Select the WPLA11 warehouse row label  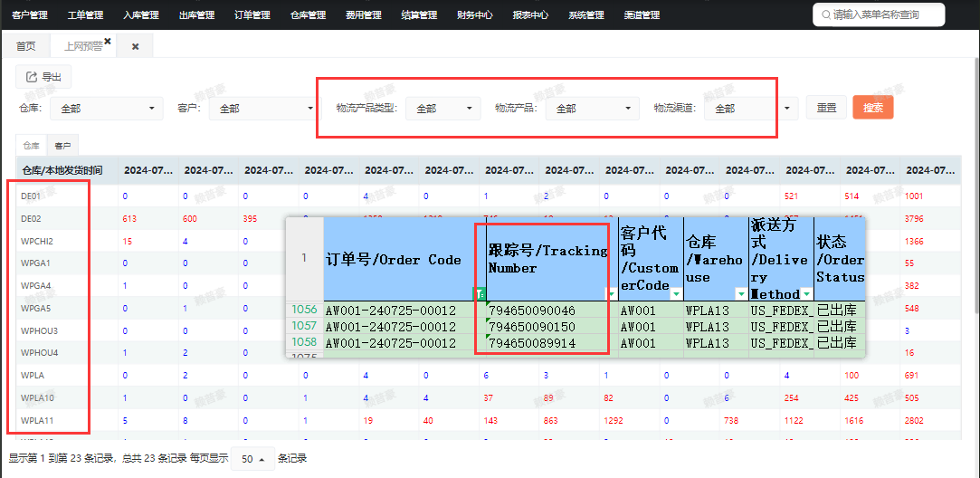[37, 420]
